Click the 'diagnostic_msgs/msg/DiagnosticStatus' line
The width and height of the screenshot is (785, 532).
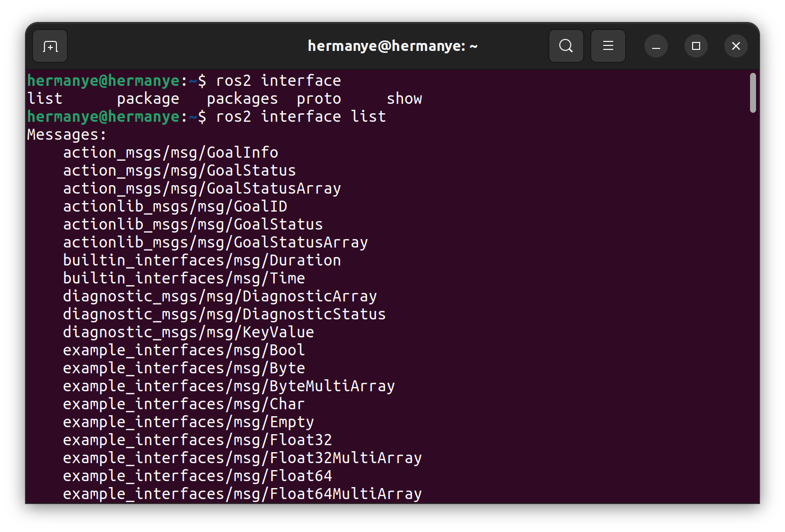click(225, 314)
